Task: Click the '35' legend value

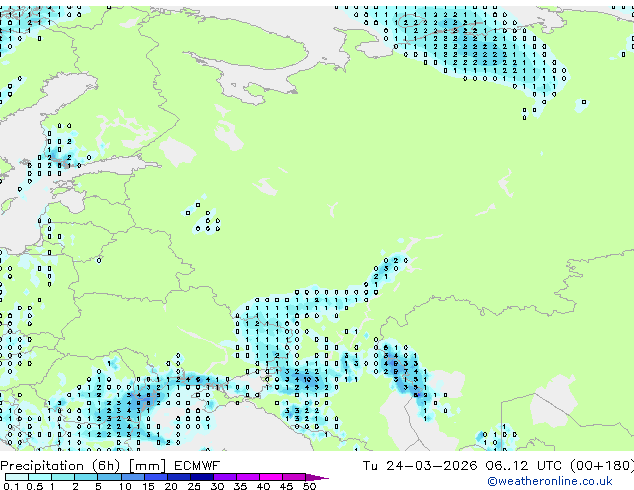Action: (241, 486)
